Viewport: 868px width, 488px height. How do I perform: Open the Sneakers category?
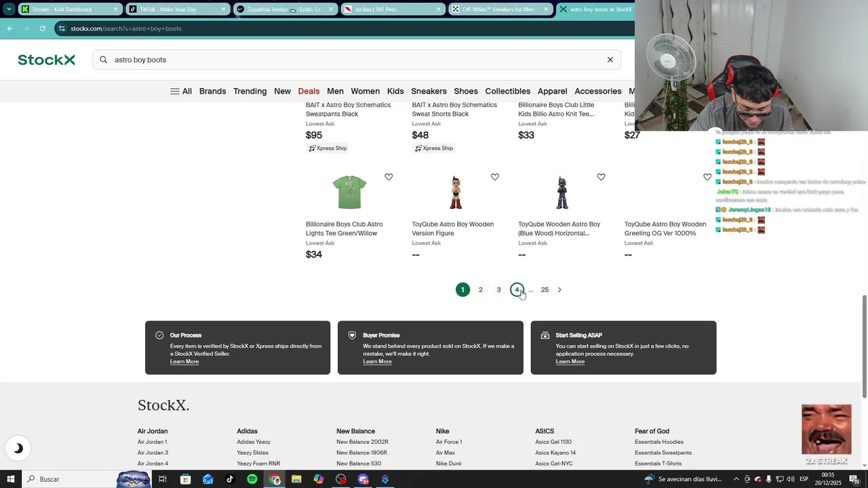point(429,91)
